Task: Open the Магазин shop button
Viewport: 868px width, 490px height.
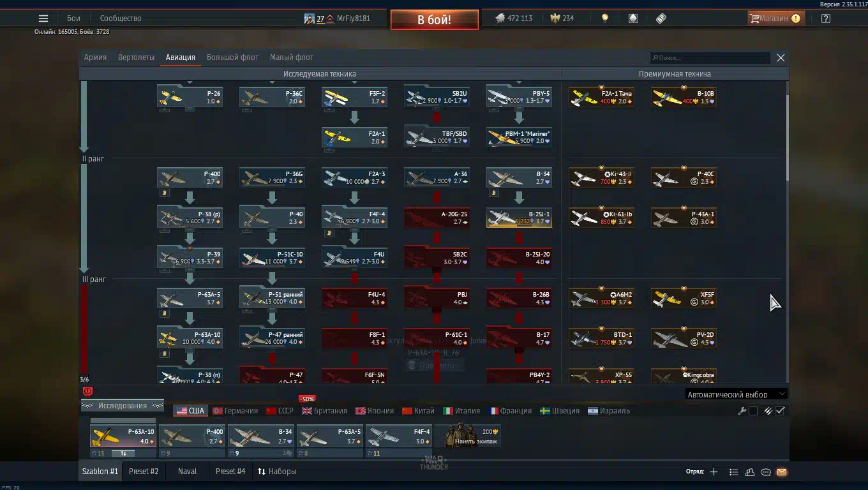Action: 775,19
